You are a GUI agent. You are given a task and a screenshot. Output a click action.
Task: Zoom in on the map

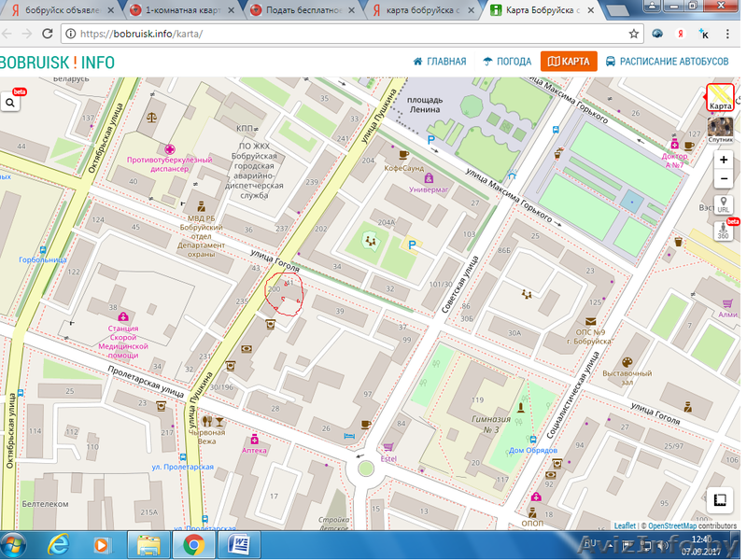coord(724,160)
